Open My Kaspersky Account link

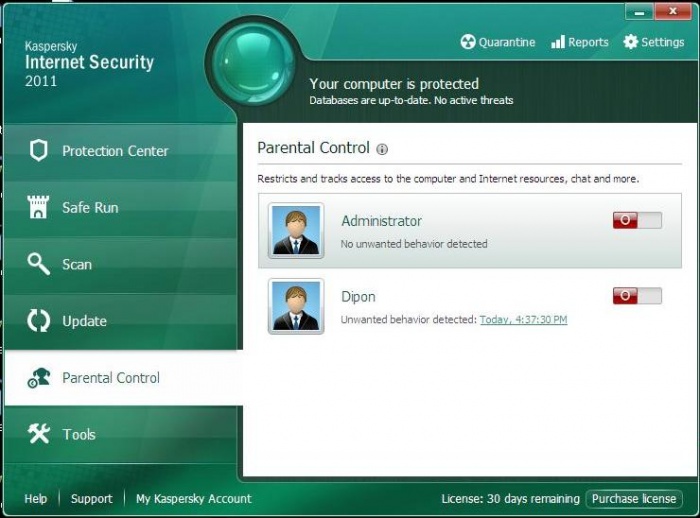194,498
